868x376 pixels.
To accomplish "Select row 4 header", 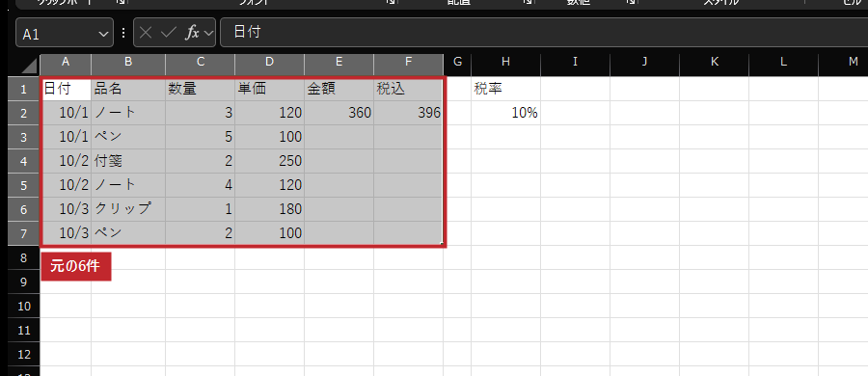I will 24,161.
